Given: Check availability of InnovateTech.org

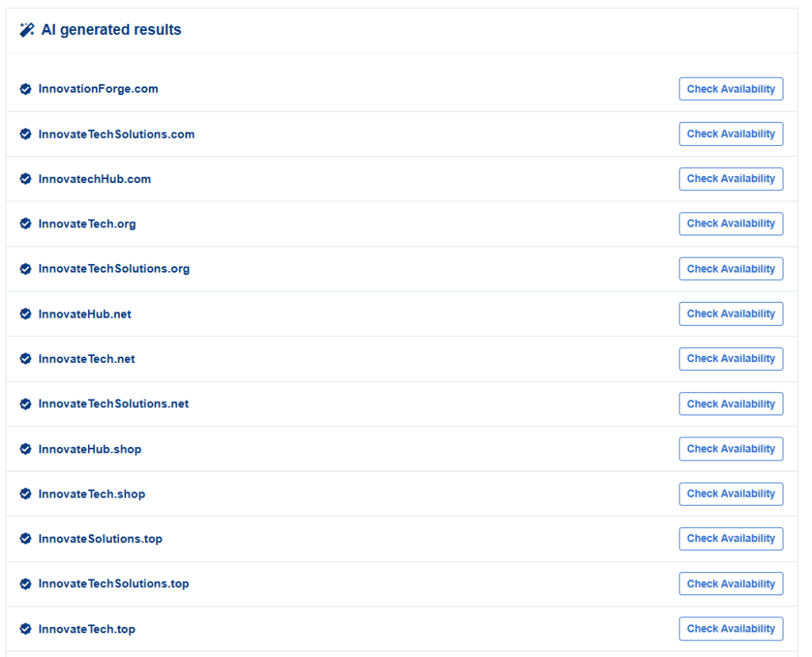Looking at the screenshot, I should (x=730, y=223).
